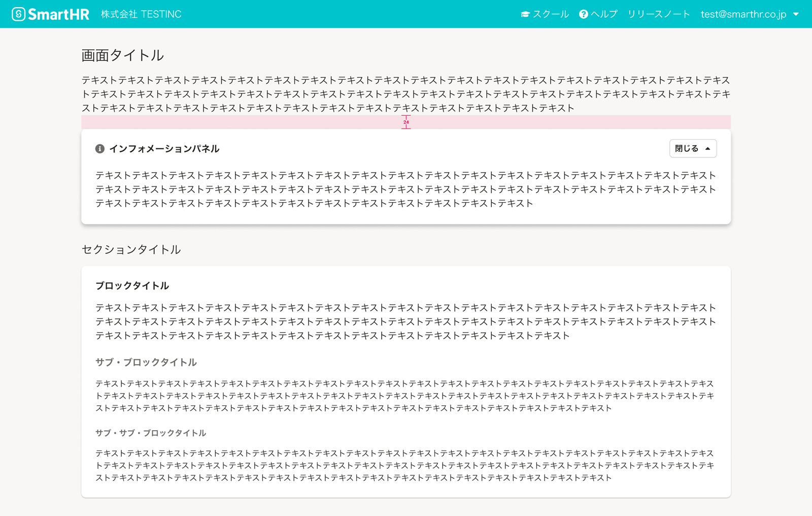812x516 pixels.
Task: Click the SmartHR logo icon
Action: [x=18, y=14]
